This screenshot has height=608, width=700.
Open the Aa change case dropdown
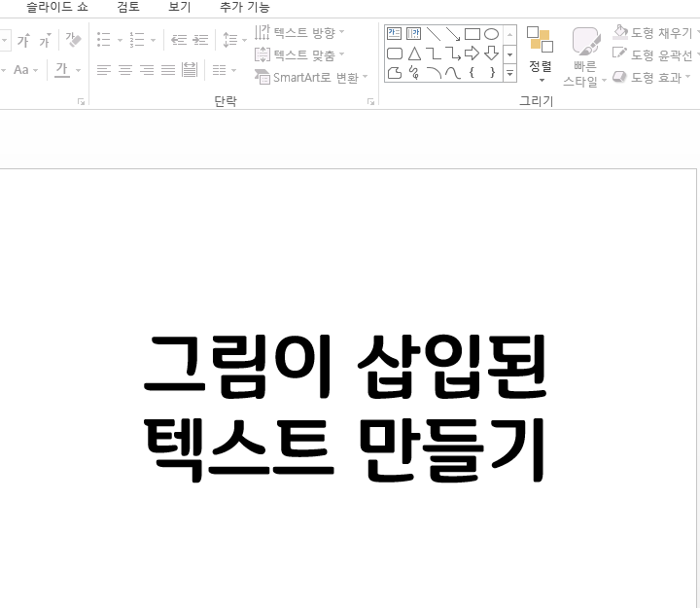(x=25, y=70)
